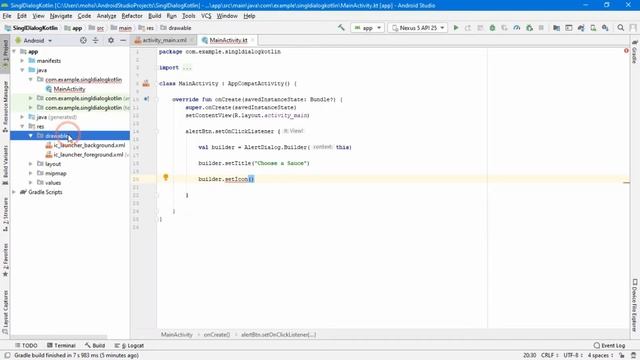Click Scroll from Source target icon
Viewport: 640px width, 360px height.
point(83,40)
